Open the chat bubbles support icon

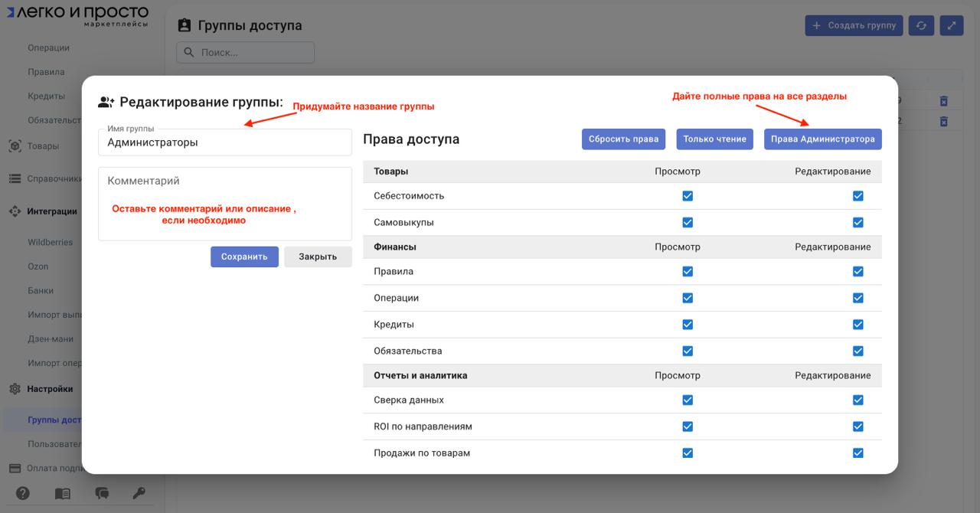coord(101,493)
